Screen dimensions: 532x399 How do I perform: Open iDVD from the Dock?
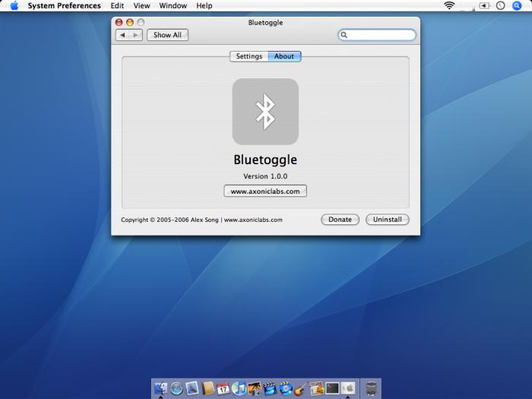[x=286, y=388]
